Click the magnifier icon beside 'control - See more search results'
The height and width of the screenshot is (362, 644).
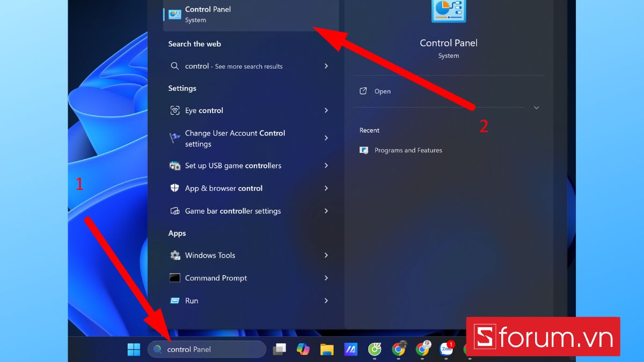click(174, 66)
